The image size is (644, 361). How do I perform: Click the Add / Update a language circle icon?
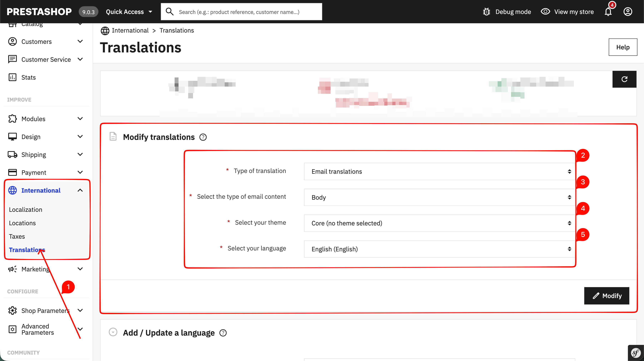113,332
